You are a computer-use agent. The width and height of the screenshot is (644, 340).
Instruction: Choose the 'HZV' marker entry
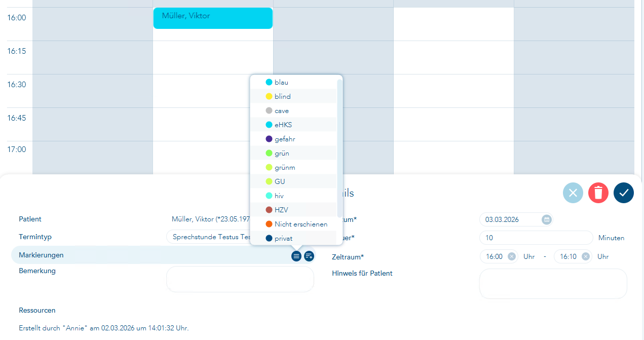(281, 210)
